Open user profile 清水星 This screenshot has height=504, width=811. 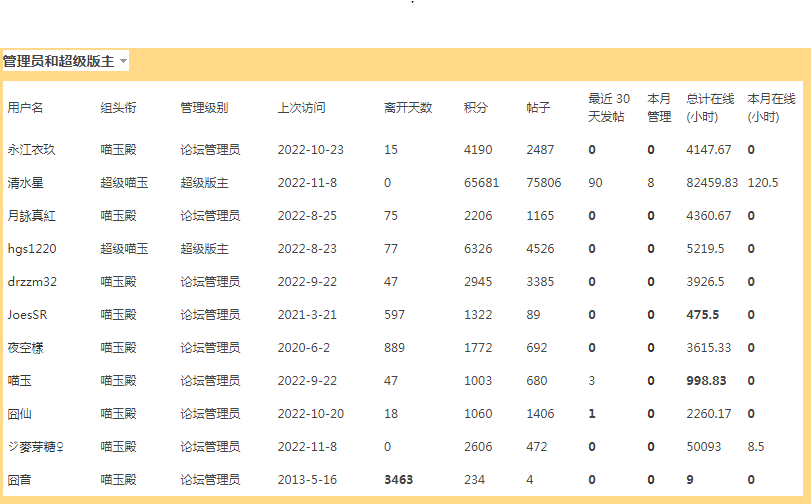25,183
